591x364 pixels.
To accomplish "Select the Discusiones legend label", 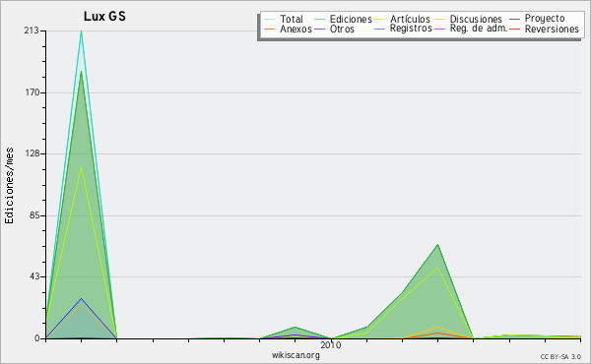I will 476,19.
